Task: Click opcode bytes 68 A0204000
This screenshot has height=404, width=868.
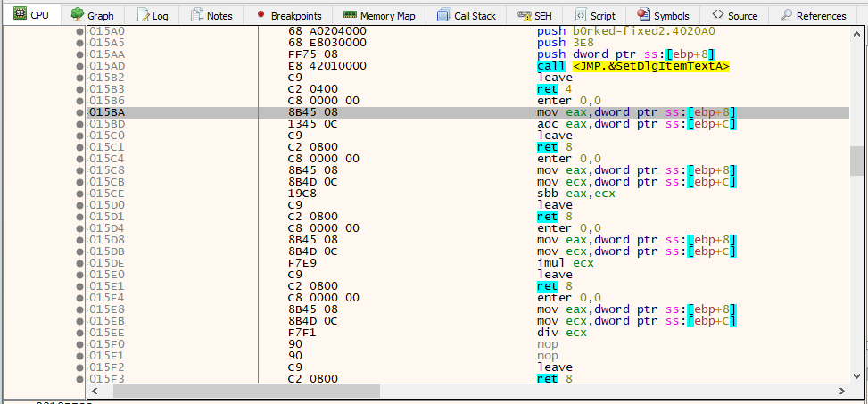Action: [x=327, y=31]
